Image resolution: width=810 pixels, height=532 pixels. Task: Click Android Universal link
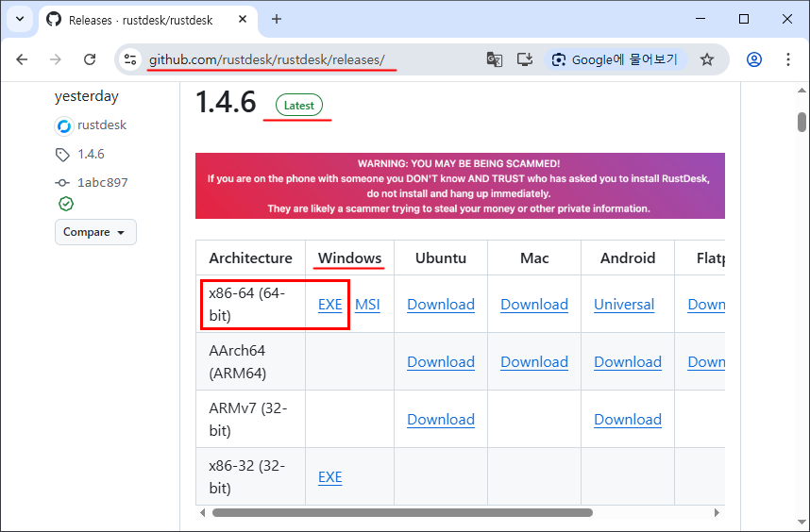pyautogui.click(x=624, y=305)
